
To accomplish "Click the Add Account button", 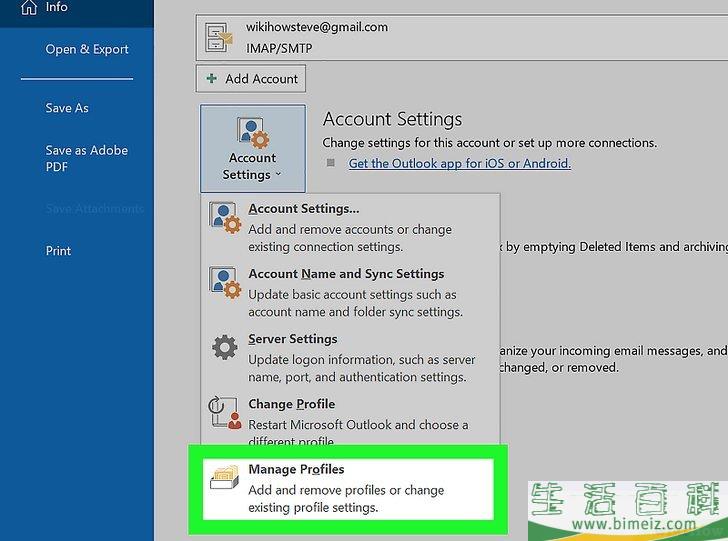I will [x=251, y=78].
